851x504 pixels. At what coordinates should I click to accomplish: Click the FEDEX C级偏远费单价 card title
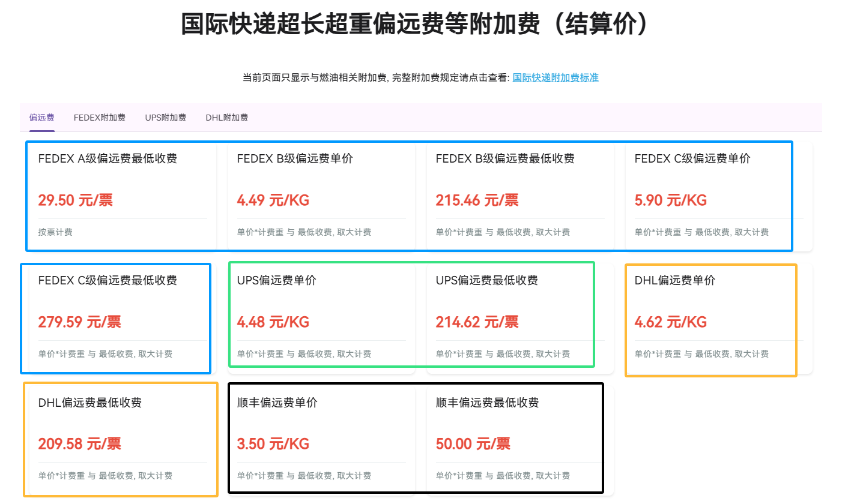point(692,159)
